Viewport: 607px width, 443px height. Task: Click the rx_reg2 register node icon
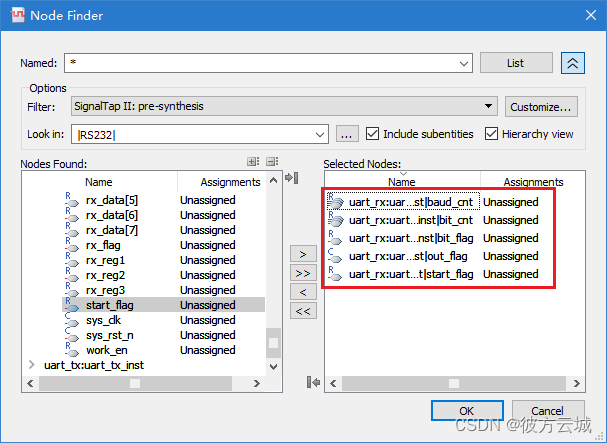pos(71,275)
